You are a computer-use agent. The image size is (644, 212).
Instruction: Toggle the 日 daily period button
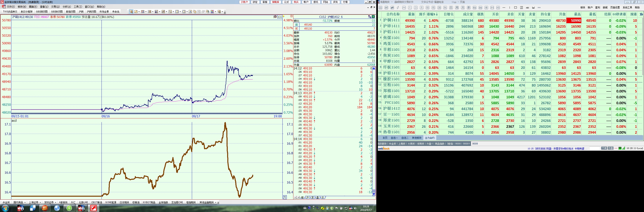coord(451,7)
